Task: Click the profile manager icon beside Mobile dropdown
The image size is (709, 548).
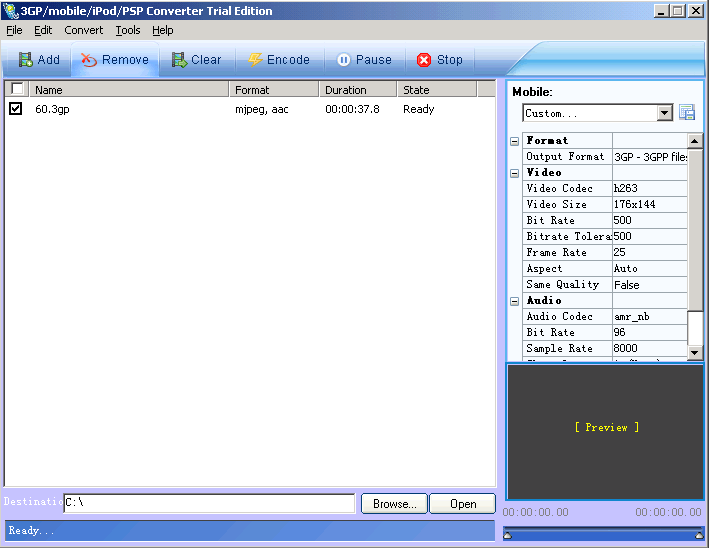Action: (687, 112)
